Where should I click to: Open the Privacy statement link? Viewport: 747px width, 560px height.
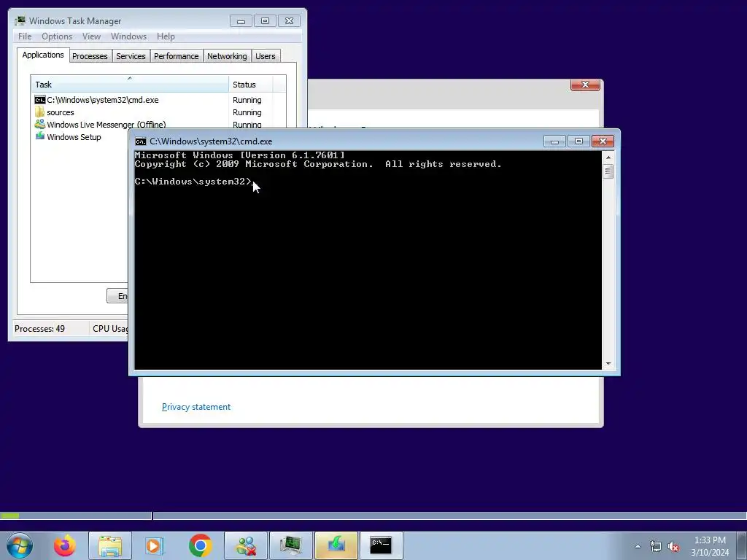(x=196, y=407)
